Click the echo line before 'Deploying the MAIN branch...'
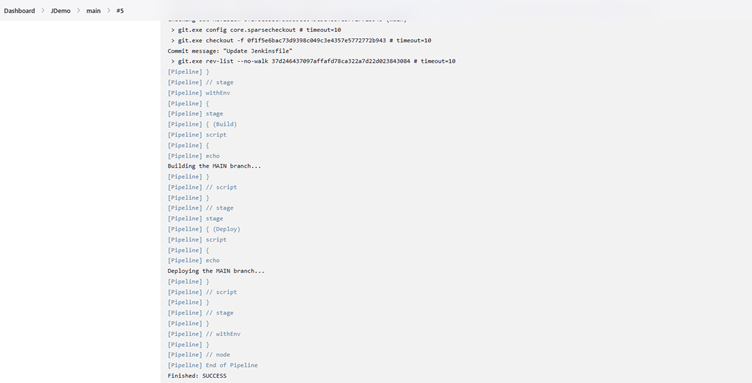 (194, 260)
